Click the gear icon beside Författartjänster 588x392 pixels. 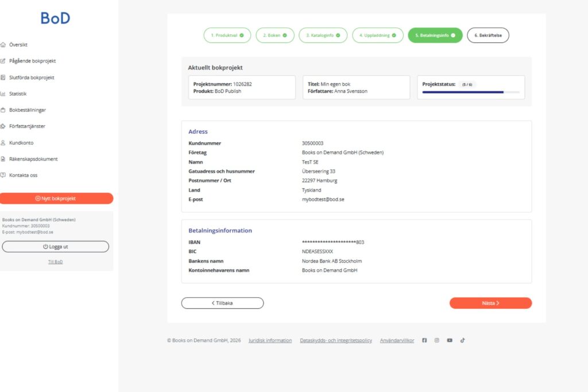[x=3, y=126]
